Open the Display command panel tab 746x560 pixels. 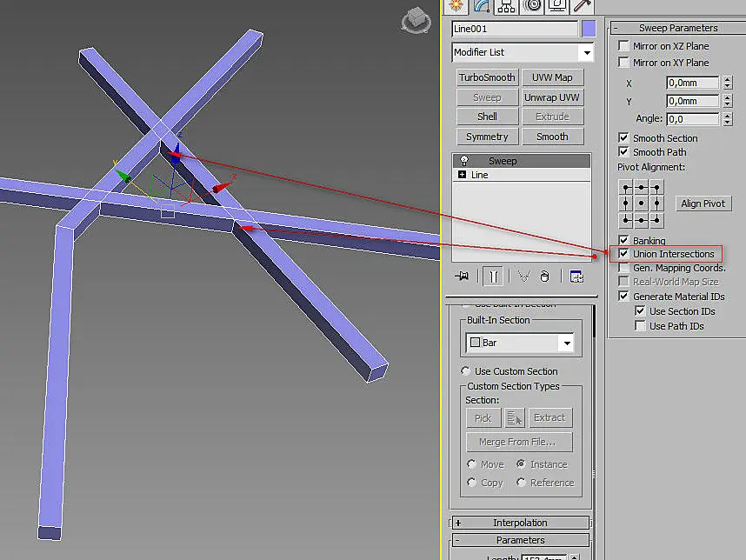556,6
